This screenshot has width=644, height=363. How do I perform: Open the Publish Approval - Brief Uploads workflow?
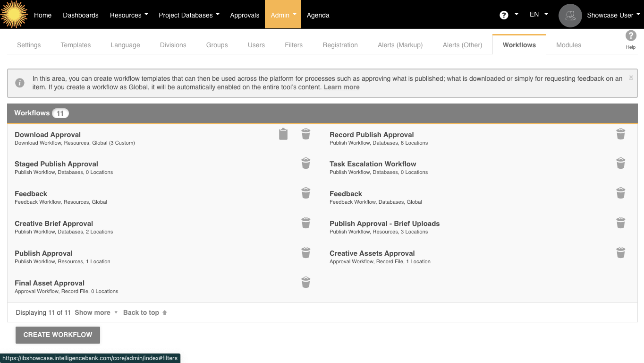pos(384,224)
